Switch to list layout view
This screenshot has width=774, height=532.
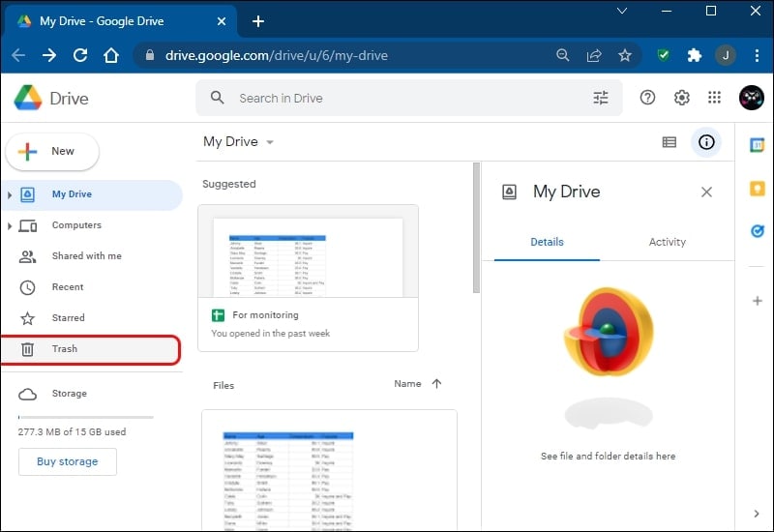coord(669,142)
